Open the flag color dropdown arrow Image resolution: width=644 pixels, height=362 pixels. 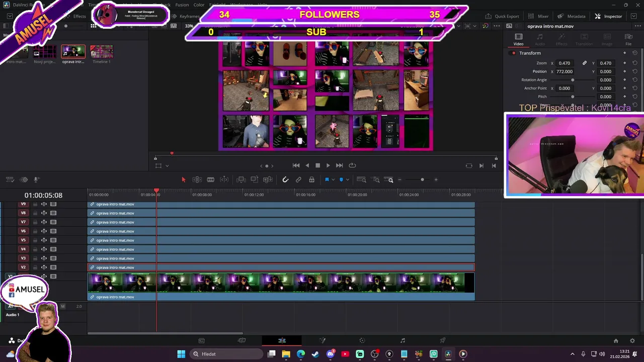[x=333, y=180]
